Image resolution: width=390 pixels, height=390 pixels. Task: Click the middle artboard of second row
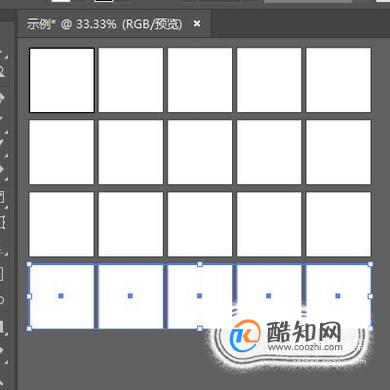tap(200, 152)
